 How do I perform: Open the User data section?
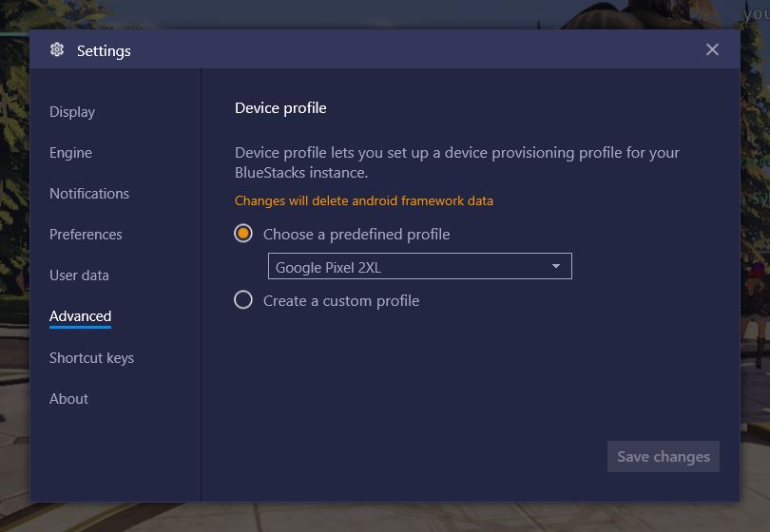point(79,275)
